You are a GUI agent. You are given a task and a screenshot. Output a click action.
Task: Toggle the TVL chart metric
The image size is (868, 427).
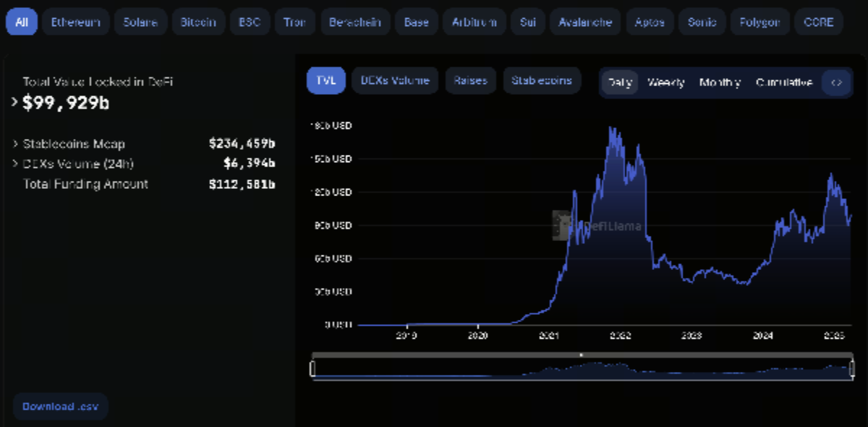326,81
